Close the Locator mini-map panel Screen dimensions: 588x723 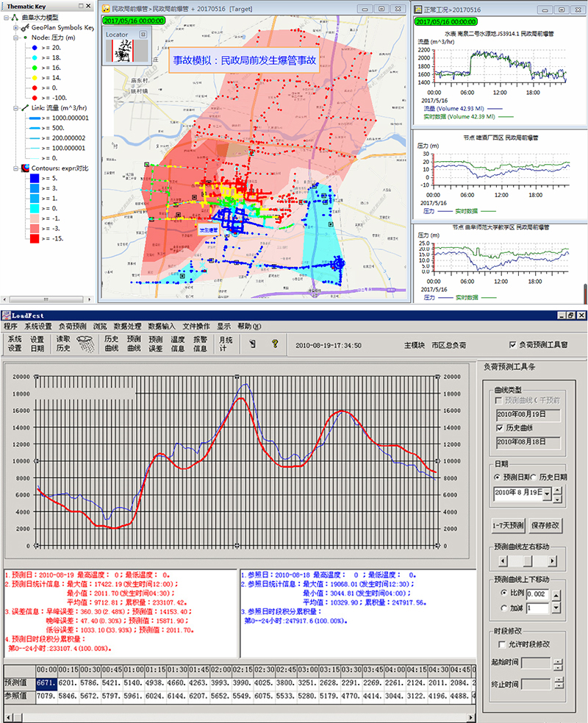coord(143,35)
